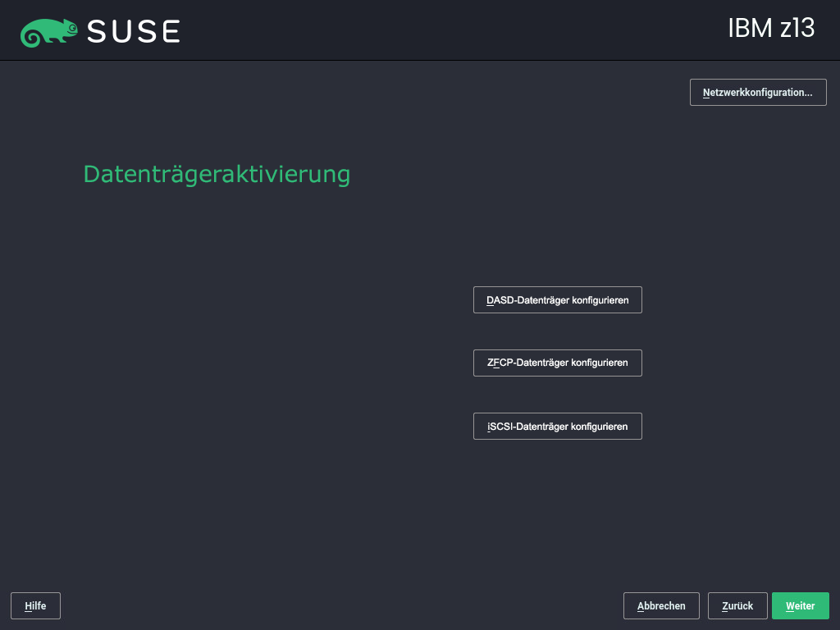Configure ZFCP-Datenträger
840x630 pixels.
(x=557, y=363)
